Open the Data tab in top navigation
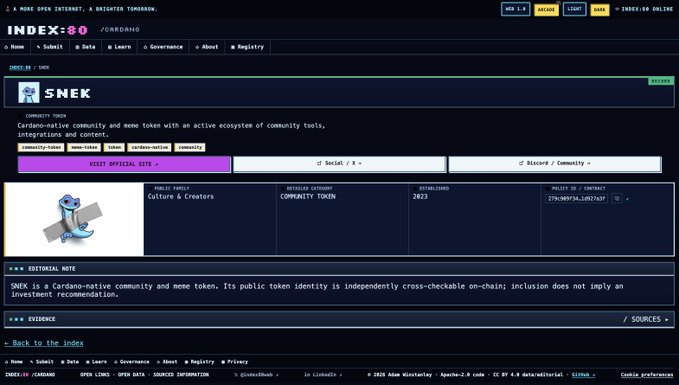 pyautogui.click(x=85, y=47)
